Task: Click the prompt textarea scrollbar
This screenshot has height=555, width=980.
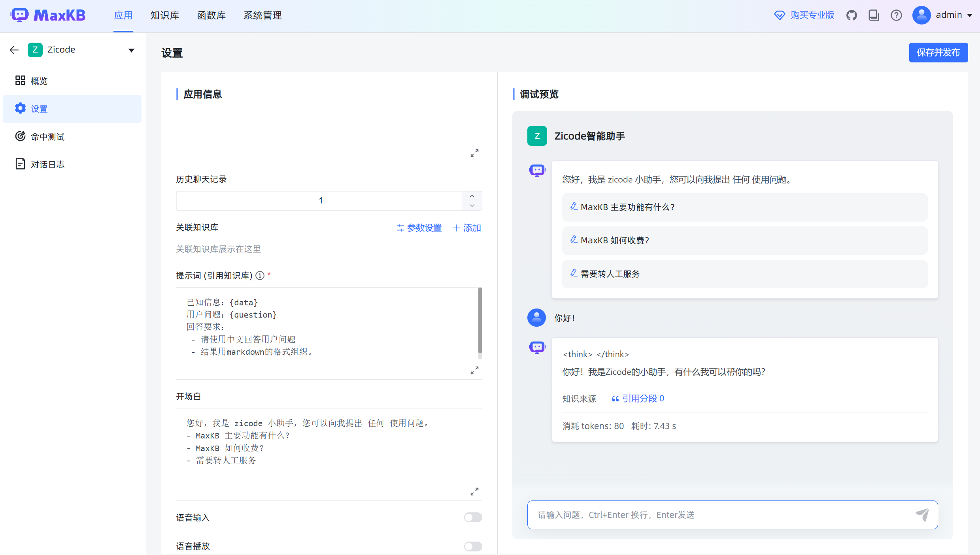Action: tap(480, 320)
